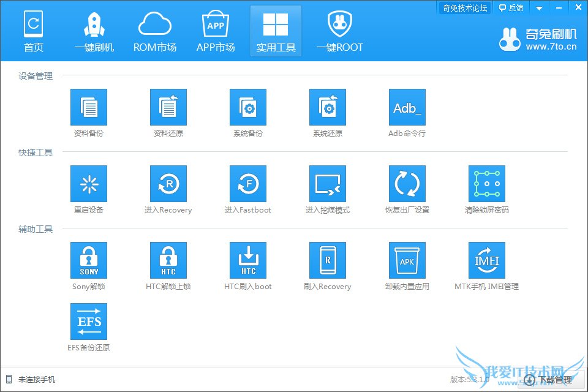This screenshot has height=392, width=588.
Task: Launch the Sony解锁 unlock tool
Action: click(x=89, y=261)
